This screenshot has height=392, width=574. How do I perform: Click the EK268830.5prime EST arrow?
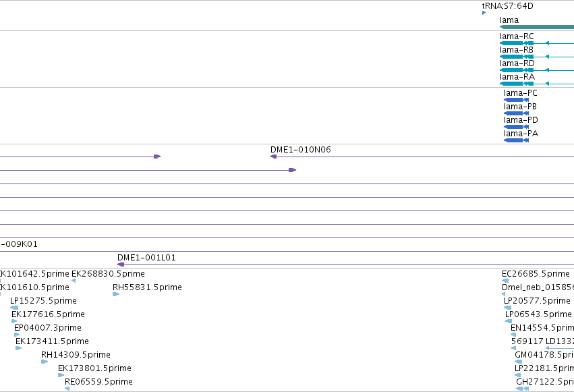tap(74, 281)
